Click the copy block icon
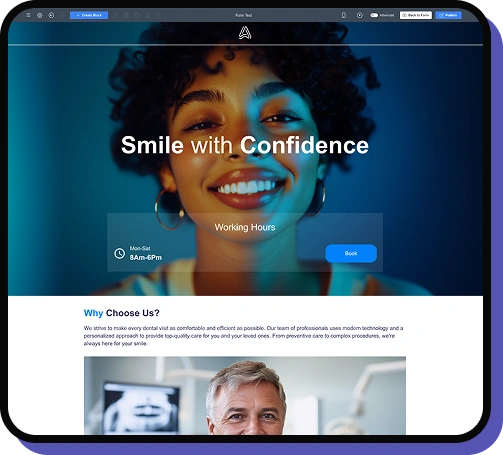 (x=137, y=15)
